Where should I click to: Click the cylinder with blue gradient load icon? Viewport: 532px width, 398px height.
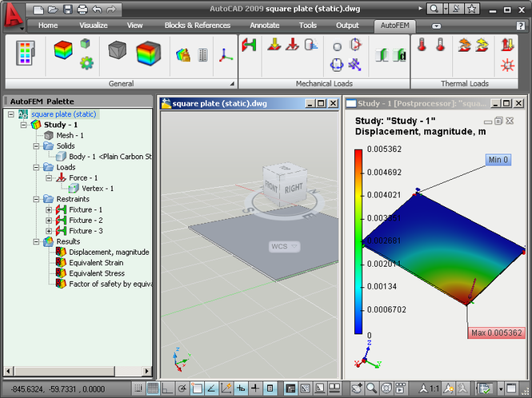pyautogui.click(x=310, y=45)
